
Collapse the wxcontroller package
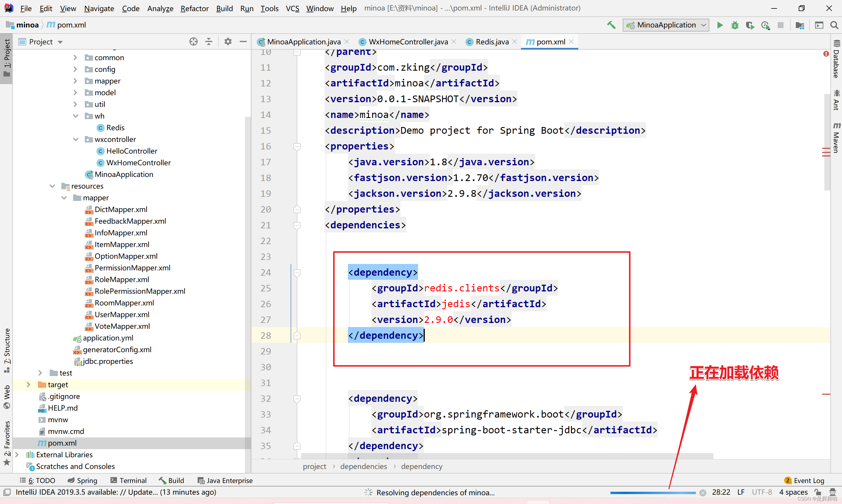pyautogui.click(x=75, y=139)
